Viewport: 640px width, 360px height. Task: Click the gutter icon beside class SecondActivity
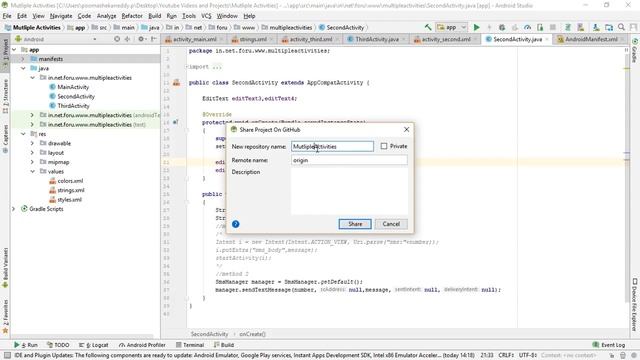tap(176, 82)
